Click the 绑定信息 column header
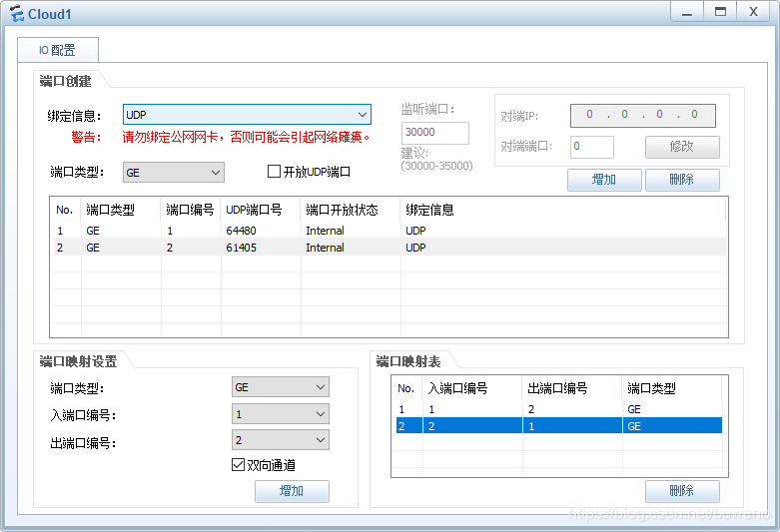The image size is (780, 532). click(563, 210)
